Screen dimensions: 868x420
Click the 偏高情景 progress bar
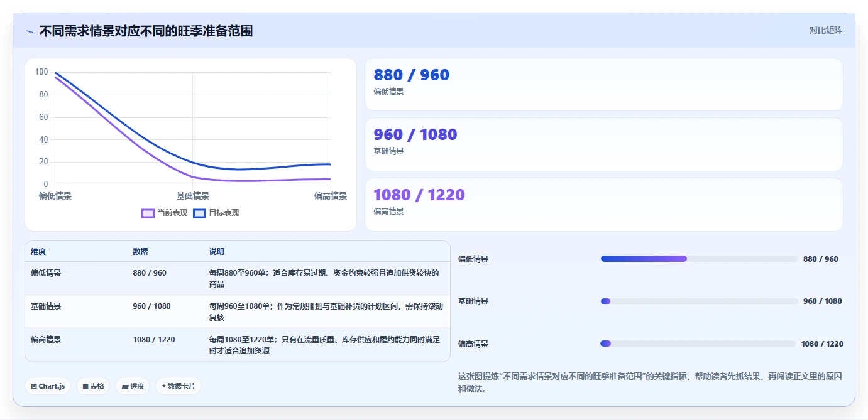698,343
